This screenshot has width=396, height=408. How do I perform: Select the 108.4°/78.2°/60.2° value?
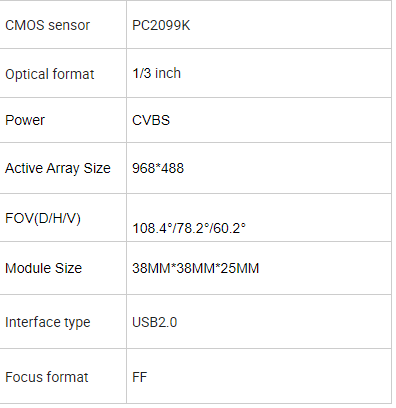click(x=189, y=228)
